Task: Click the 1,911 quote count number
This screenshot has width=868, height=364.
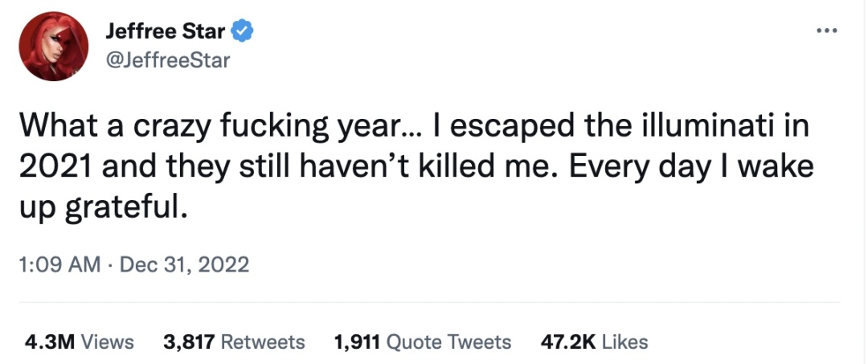Action: 358,342
